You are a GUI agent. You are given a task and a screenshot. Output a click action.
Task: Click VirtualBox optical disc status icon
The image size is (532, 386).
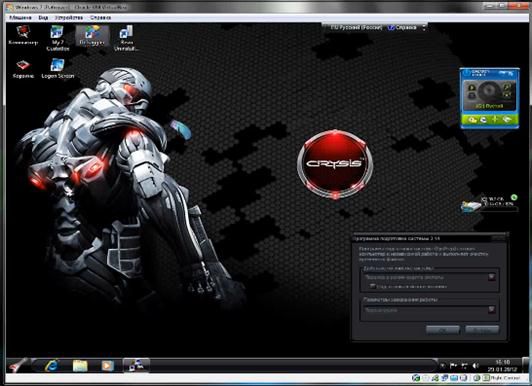point(425,378)
